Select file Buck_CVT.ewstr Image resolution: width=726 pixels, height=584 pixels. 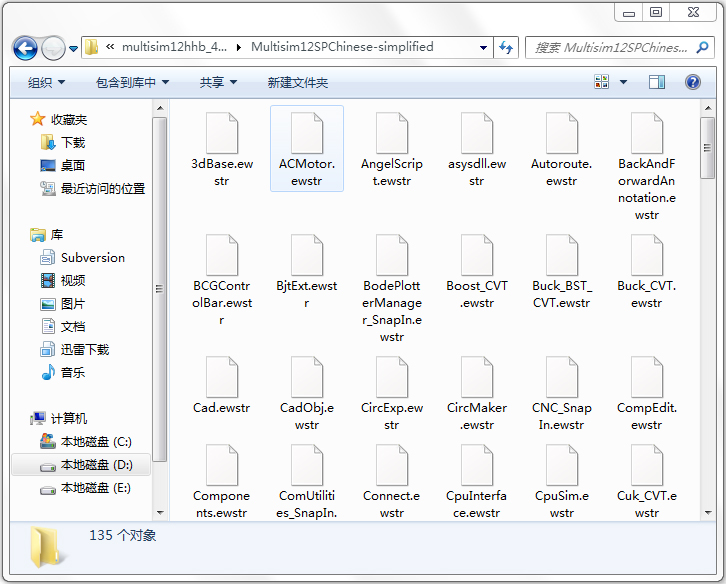[x=647, y=271]
